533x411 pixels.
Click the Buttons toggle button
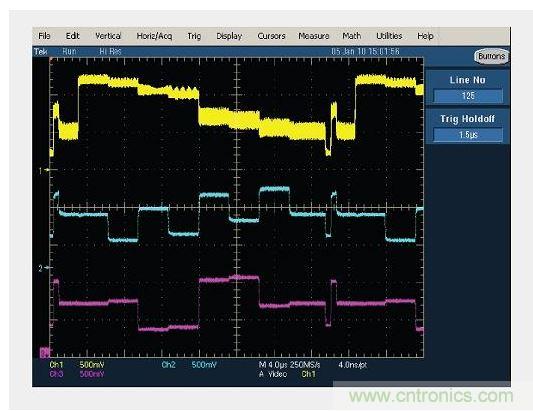[492, 56]
